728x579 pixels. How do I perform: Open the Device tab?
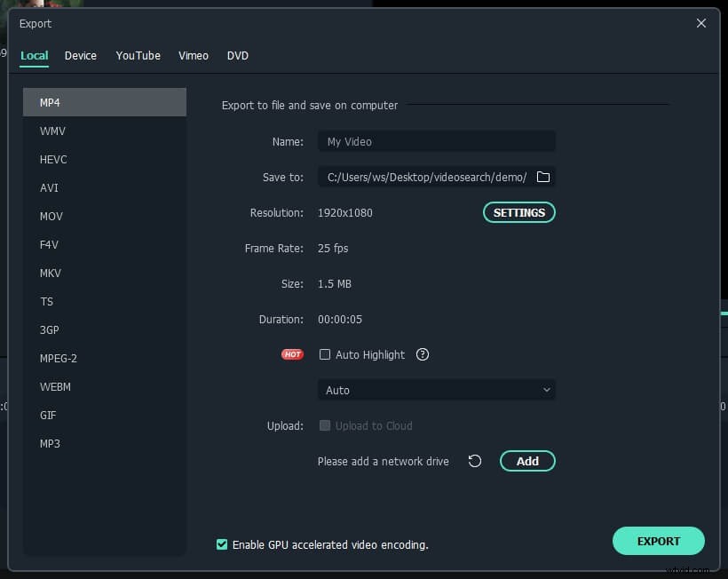pyautogui.click(x=81, y=55)
